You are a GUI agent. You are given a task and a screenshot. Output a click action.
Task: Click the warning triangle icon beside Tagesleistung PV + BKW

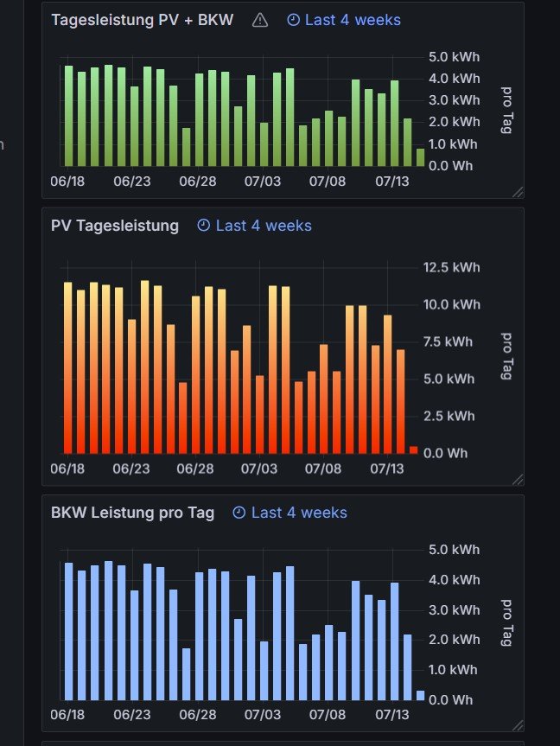(260, 20)
